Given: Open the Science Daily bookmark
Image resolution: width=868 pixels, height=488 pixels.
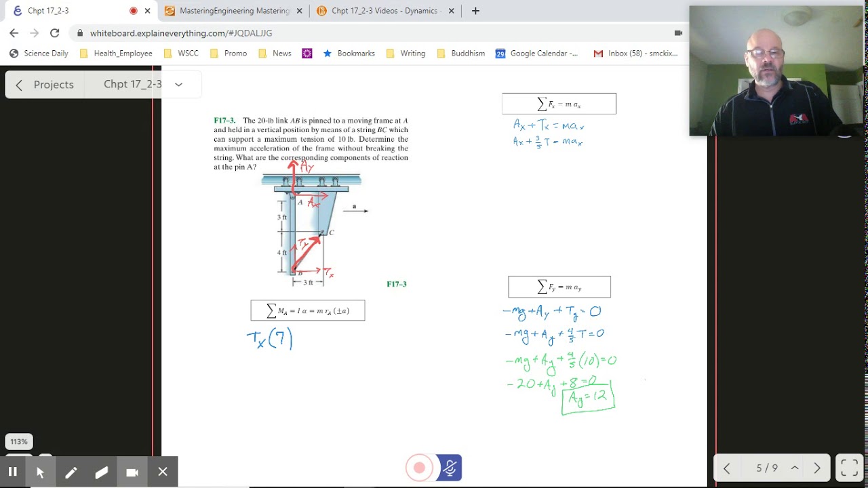Looking at the screenshot, I should tap(39, 53).
